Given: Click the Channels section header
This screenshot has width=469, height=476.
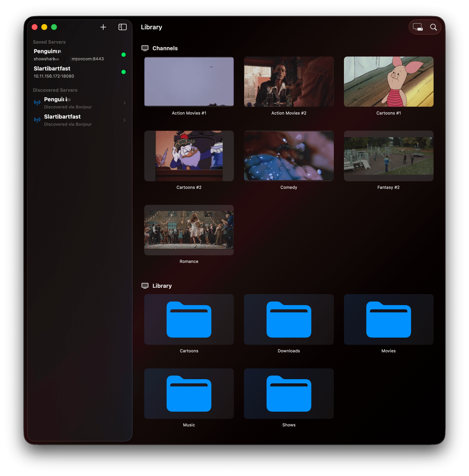Looking at the screenshot, I should coord(165,48).
